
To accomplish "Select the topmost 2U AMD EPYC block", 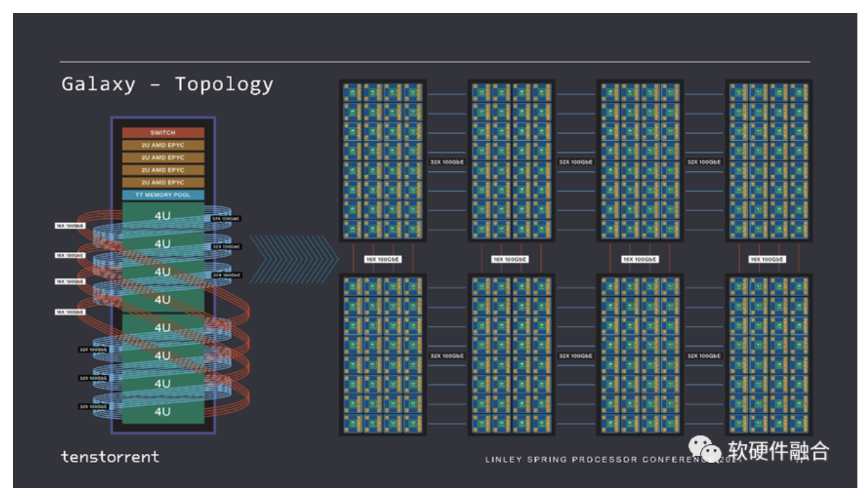I will pos(163,145).
